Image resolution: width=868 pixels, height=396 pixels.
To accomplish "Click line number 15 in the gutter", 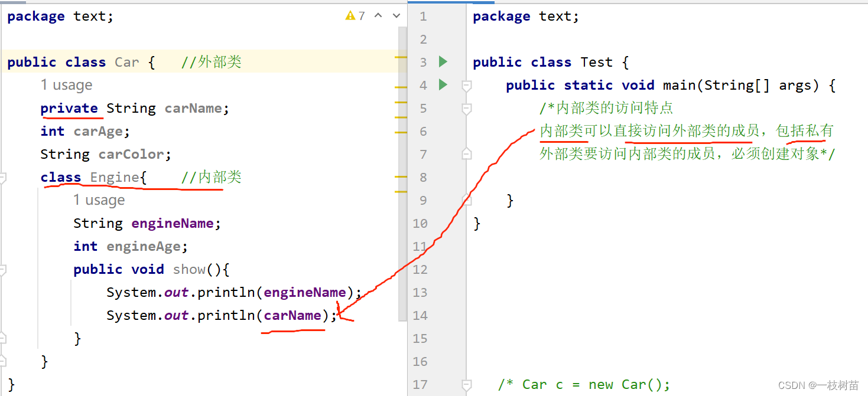I will click(x=420, y=339).
